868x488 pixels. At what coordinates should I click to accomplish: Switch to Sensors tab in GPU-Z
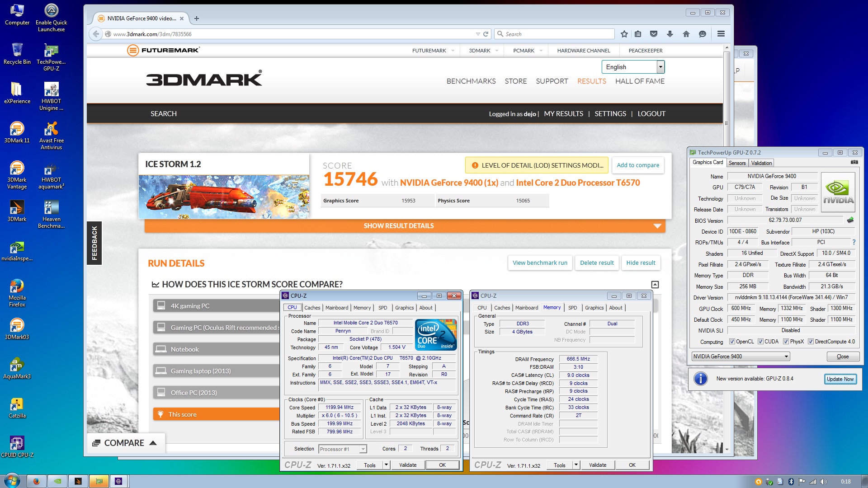pos(737,163)
